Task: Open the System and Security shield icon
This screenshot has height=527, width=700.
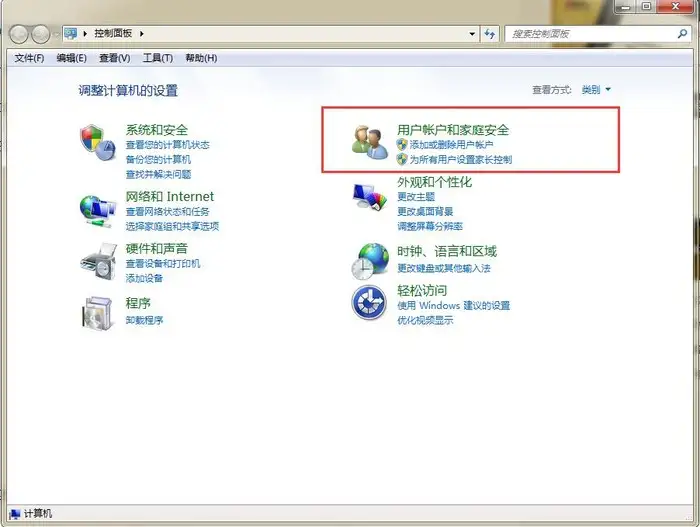Action: [98, 142]
